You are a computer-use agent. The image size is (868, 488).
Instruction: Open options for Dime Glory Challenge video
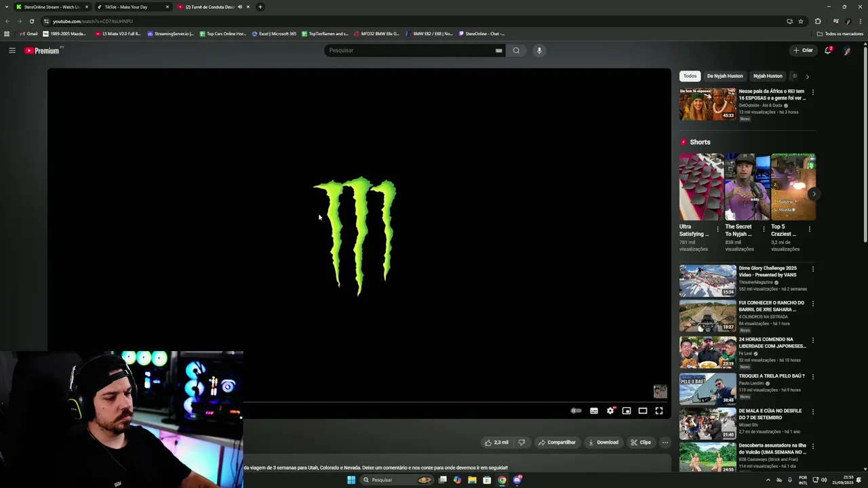[813, 269]
